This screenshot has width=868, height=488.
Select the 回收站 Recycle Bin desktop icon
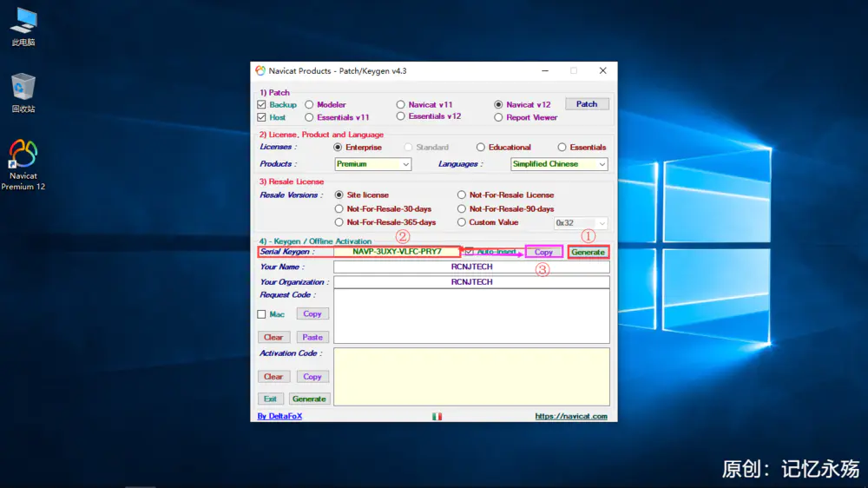(x=23, y=93)
